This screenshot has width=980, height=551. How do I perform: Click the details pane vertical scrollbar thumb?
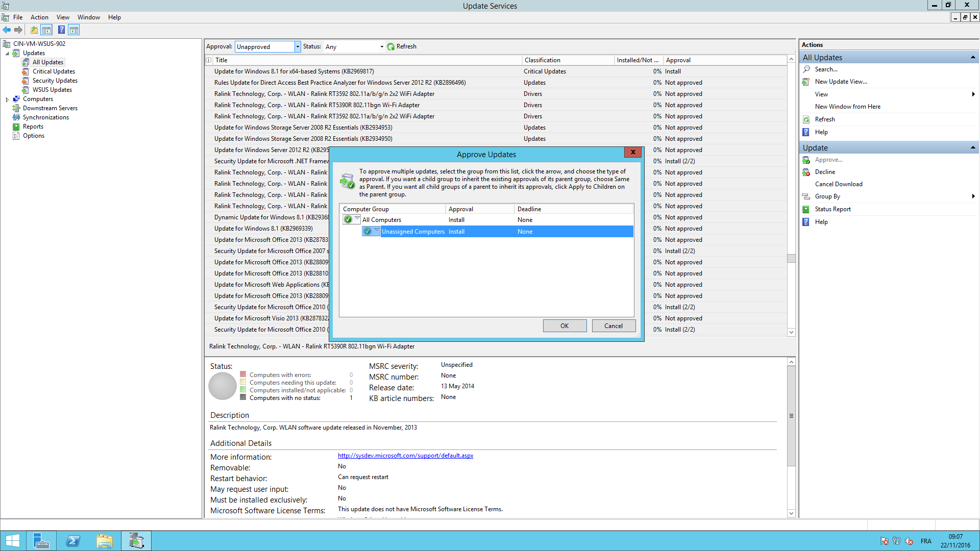(x=791, y=416)
